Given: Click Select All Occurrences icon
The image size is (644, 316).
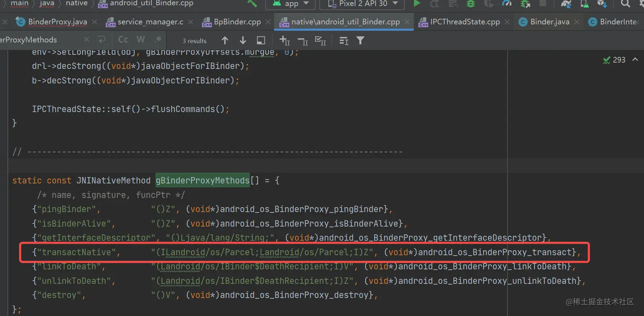Looking at the screenshot, I should pyautogui.click(x=320, y=40).
